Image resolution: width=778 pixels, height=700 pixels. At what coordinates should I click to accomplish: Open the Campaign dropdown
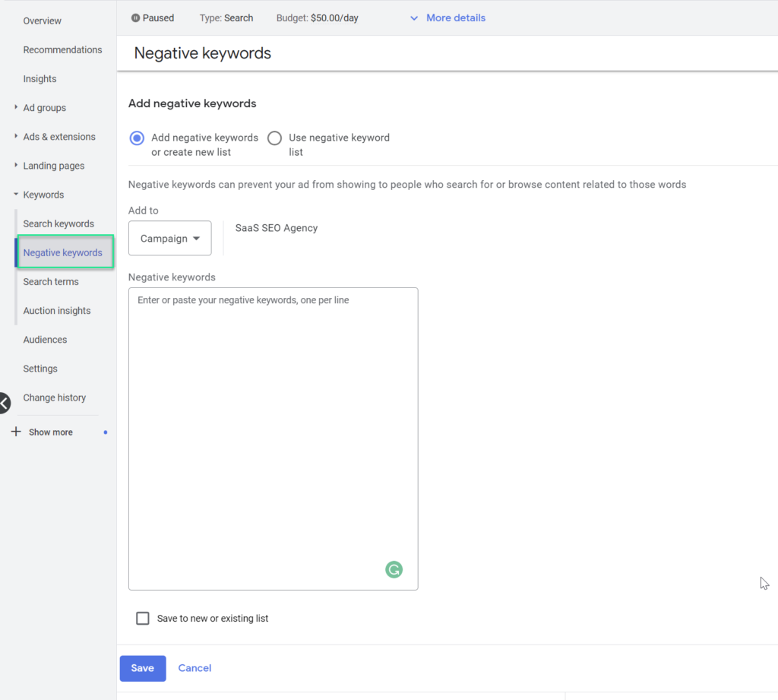pyautogui.click(x=169, y=239)
